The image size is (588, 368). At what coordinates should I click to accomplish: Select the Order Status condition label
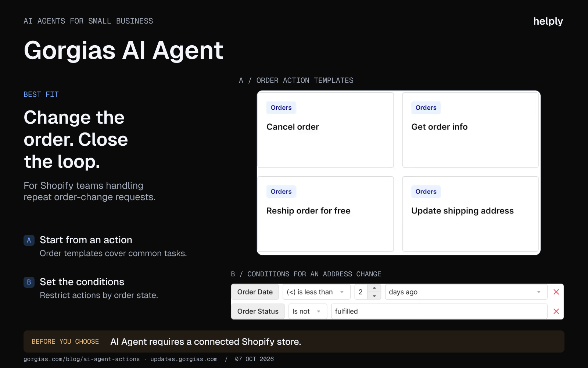tap(258, 311)
